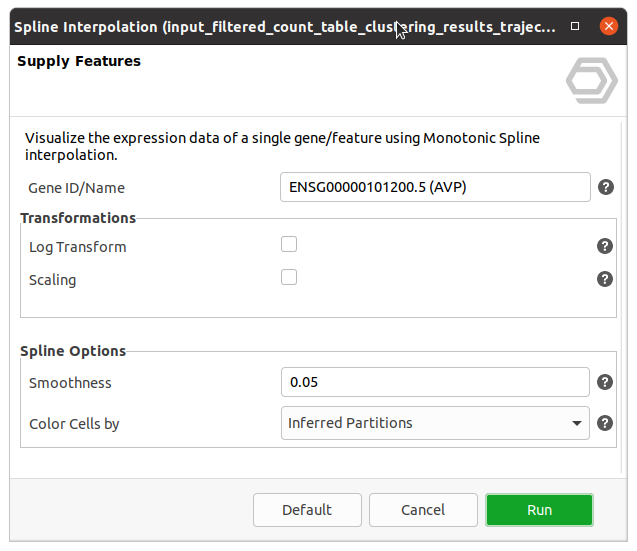Image resolution: width=637 pixels, height=551 pixels.
Task: Click the help icon next to Gene ID/Name
Action: click(x=605, y=187)
